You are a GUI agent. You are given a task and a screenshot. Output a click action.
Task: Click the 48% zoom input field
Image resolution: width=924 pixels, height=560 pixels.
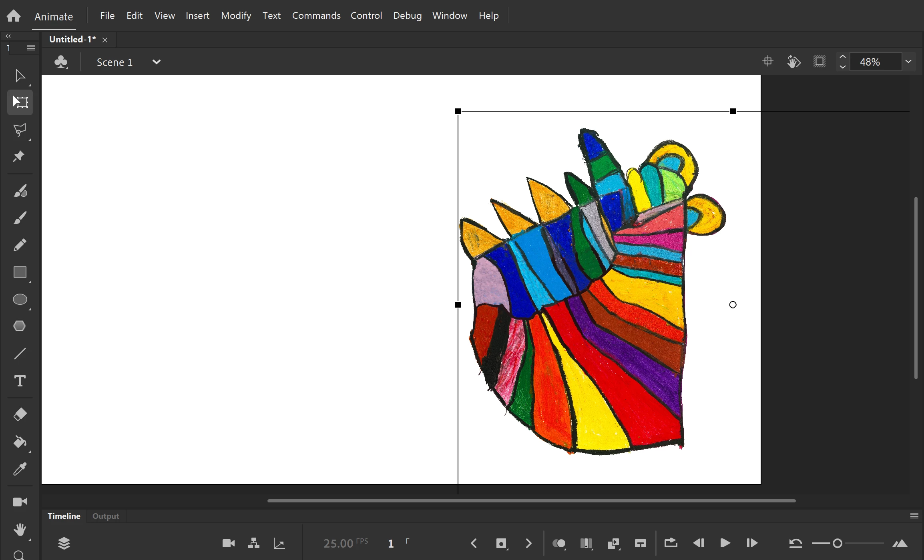[x=875, y=62]
